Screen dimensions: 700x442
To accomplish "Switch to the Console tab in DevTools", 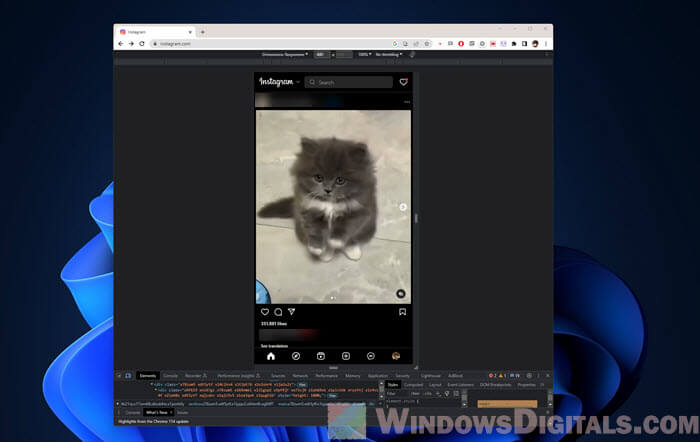I will [171, 375].
